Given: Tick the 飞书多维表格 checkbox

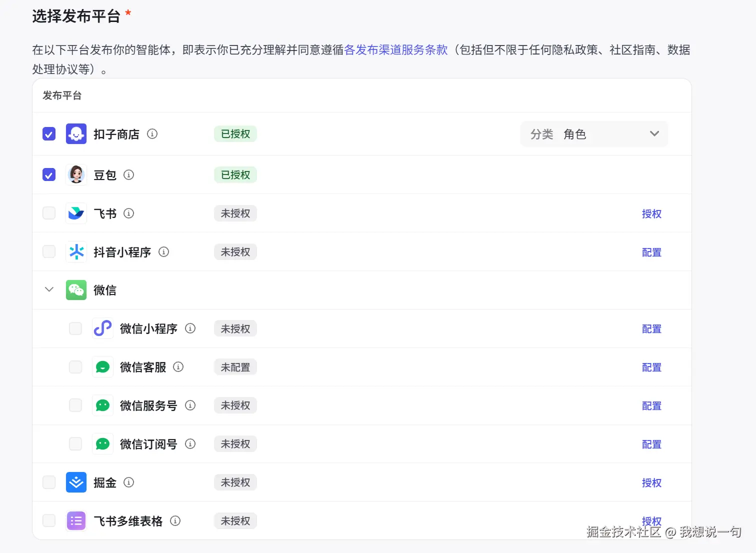Looking at the screenshot, I should pyautogui.click(x=49, y=520).
